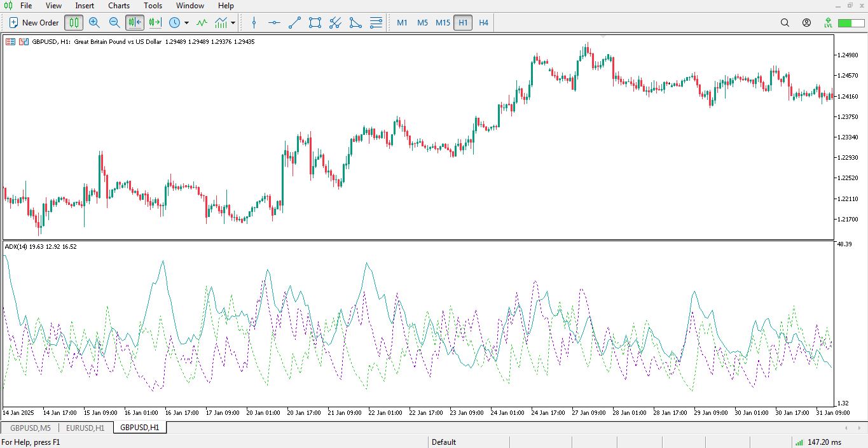
Task: Select the horizontal line drawing tool
Action: click(x=274, y=22)
